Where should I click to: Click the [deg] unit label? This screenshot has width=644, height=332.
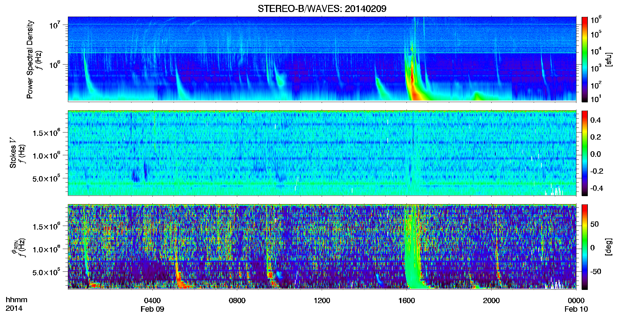609,247
